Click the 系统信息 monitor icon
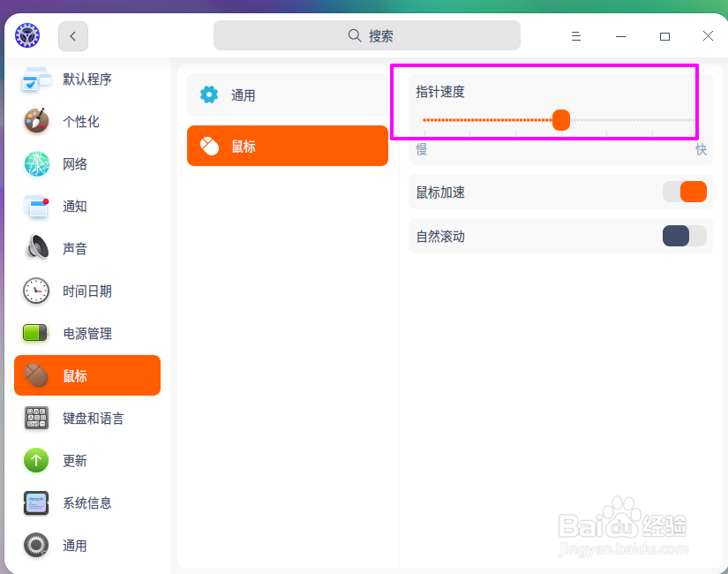Image resolution: width=728 pixels, height=574 pixels. (36, 502)
